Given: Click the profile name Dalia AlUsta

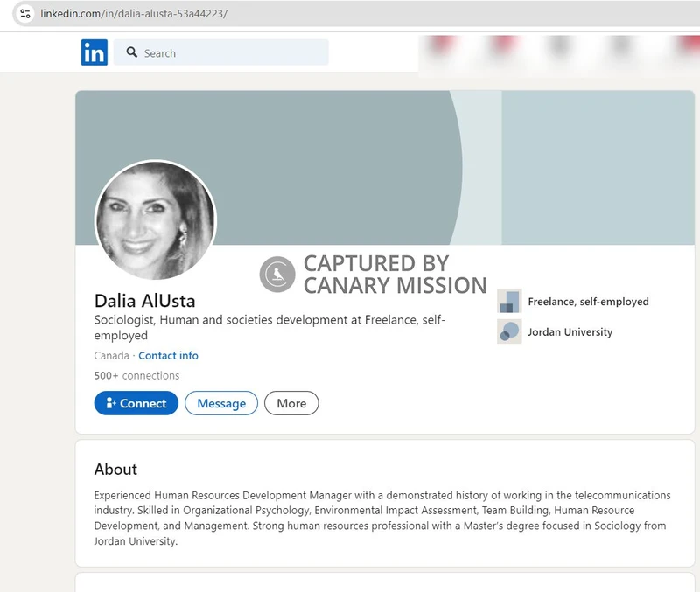Looking at the screenshot, I should (x=144, y=301).
